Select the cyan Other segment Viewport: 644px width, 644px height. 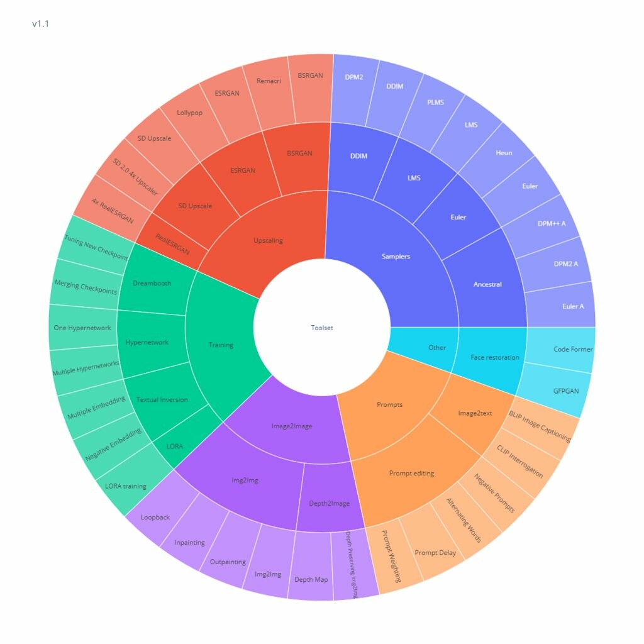click(437, 347)
